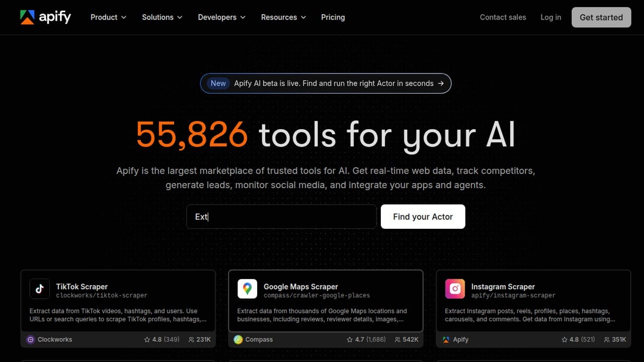Screen dimensions: 644x362
Task: Expand the Product dropdown menu
Action: tap(108, 17)
